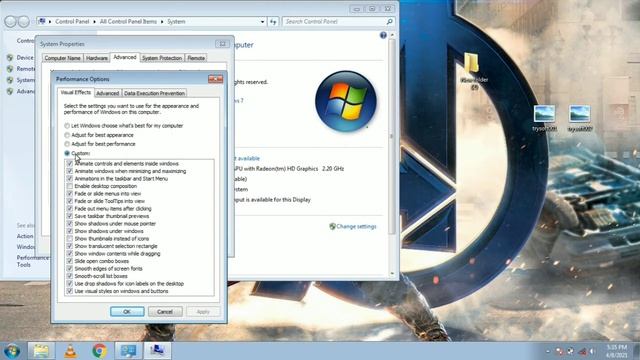640x360 pixels.
Task: Click the search magnifier icon
Action: pyautogui.click(x=389, y=22)
